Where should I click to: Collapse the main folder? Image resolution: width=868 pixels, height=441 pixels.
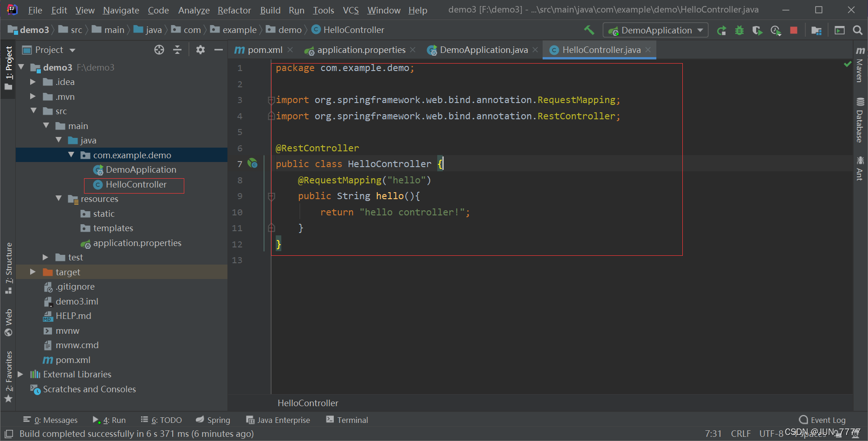46,126
